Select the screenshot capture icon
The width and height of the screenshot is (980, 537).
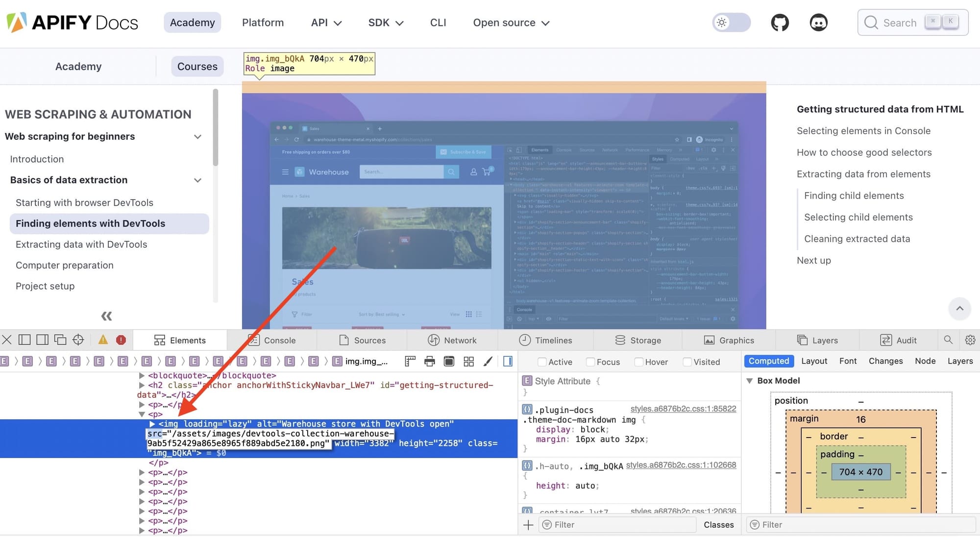point(448,362)
